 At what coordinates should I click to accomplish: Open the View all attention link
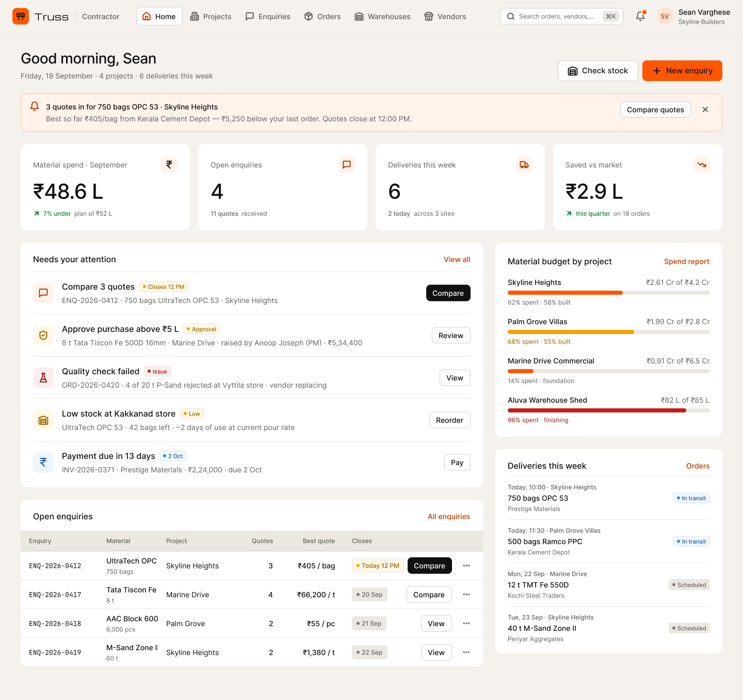pos(457,260)
